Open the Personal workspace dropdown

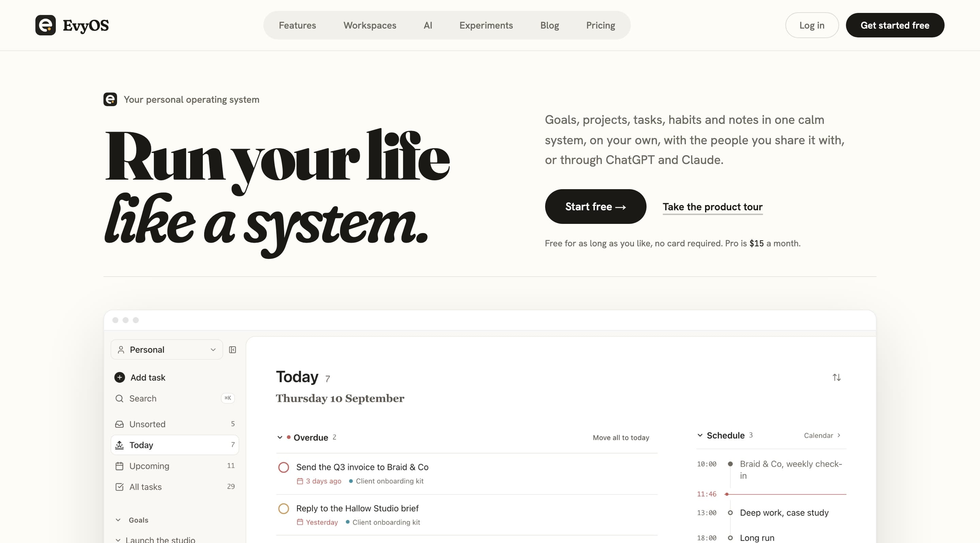coord(167,349)
